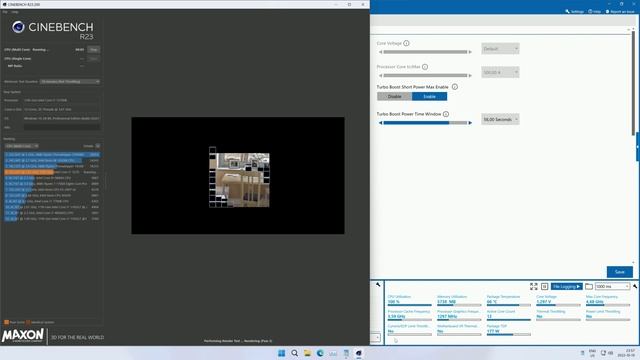Decrease Core Voltage with left arrow

click(380, 52)
